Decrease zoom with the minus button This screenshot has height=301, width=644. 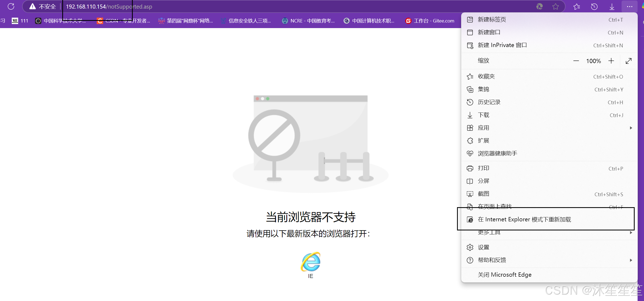coord(576,61)
